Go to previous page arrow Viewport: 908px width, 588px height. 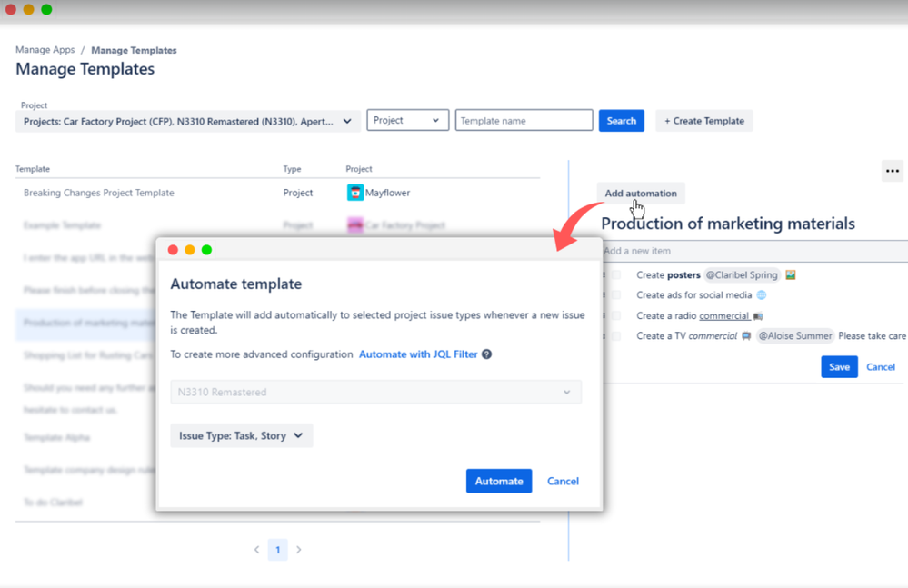pyautogui.click(x=256, y=550)
